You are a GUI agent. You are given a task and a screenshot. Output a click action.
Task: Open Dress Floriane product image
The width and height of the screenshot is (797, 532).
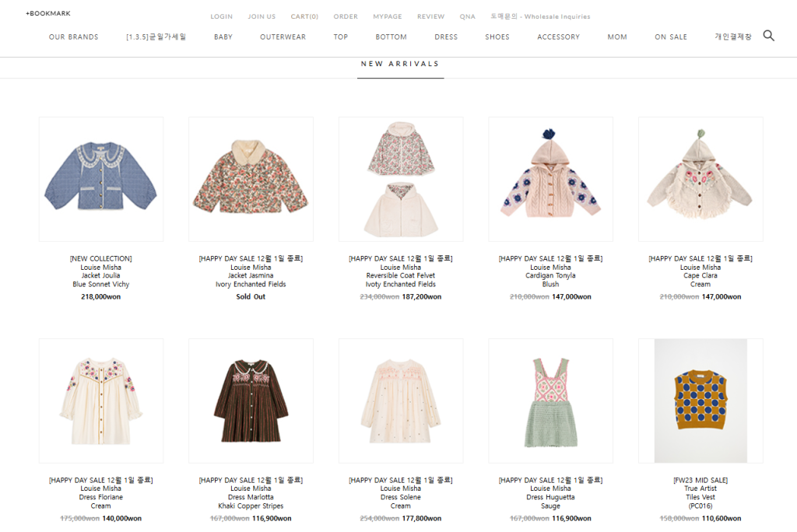click(101, 401)
